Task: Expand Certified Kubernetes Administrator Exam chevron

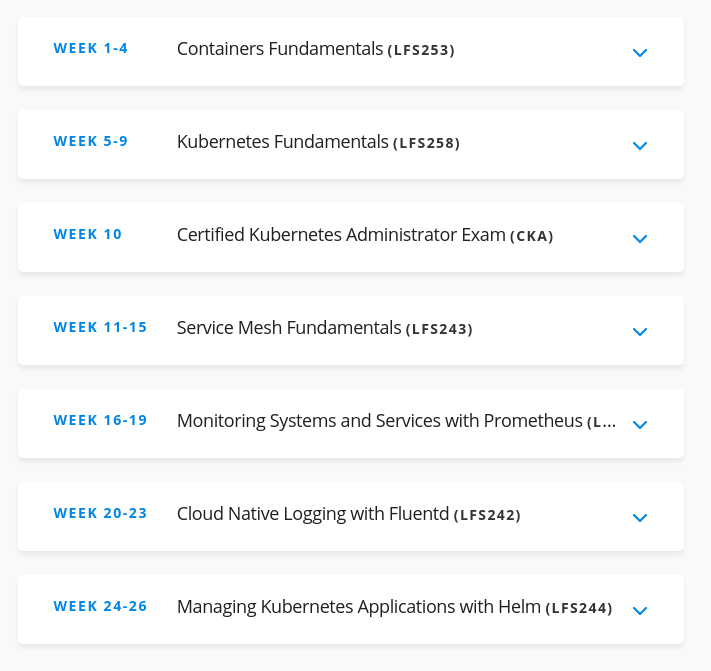Action: click(x=639, y=238)
